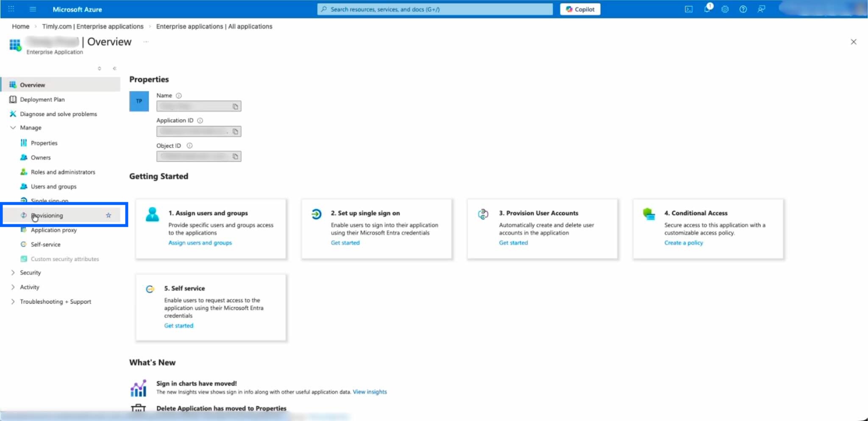Expand the Activity section
Screen dimensions: 868x421
[x=13, y=287]
